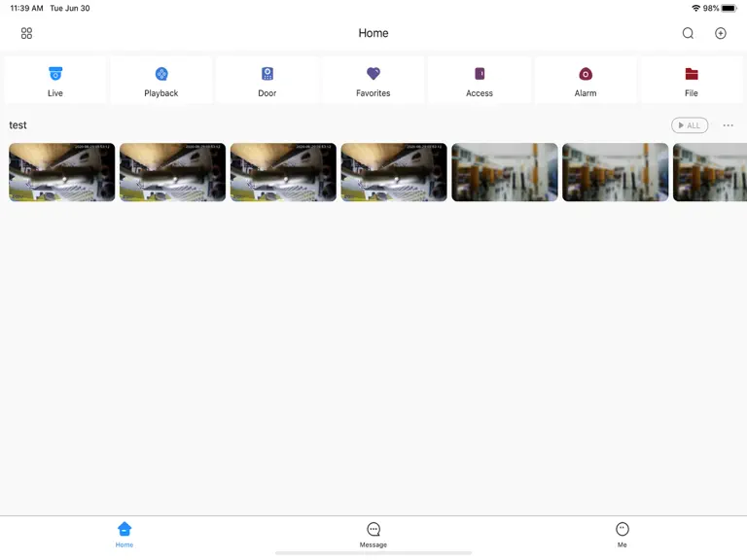Viewport: 747px width, 560px height.
Task: Open the second camera thumbnail
Action: pyautogui.click(x=172, y=172)
